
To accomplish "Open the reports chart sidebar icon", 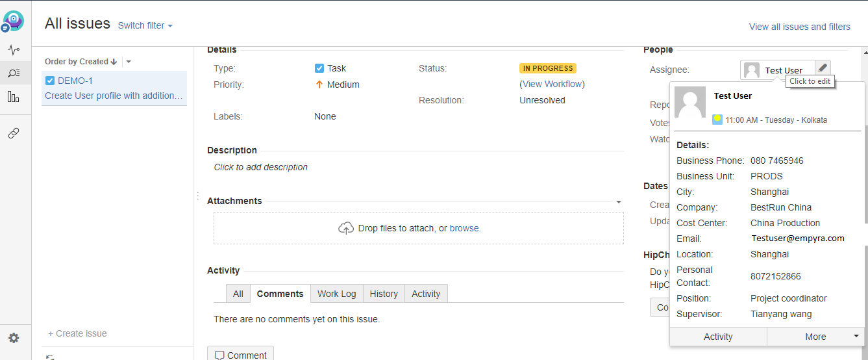I will point(14,97).
